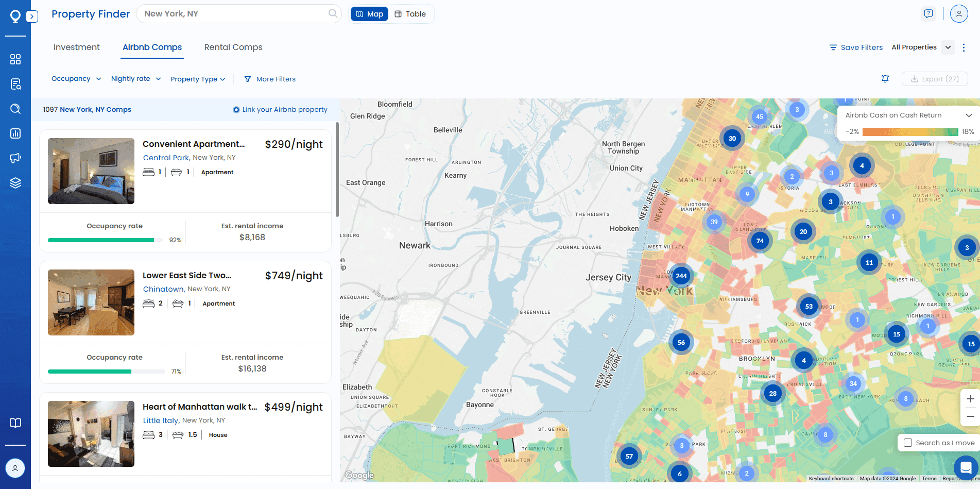Screen dimensions: 980x489
Task: Click the 56 cluster marker on map
Action: pos(681,342)
